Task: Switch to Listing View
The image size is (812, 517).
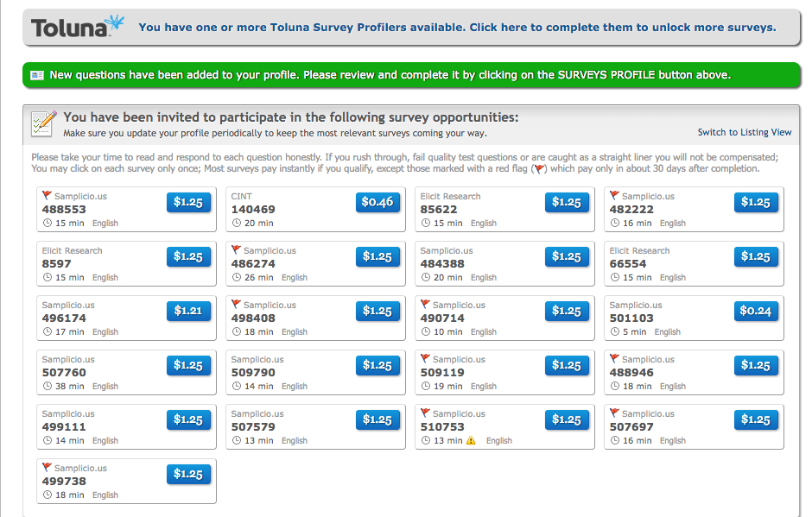Action: tap(744, 132)
